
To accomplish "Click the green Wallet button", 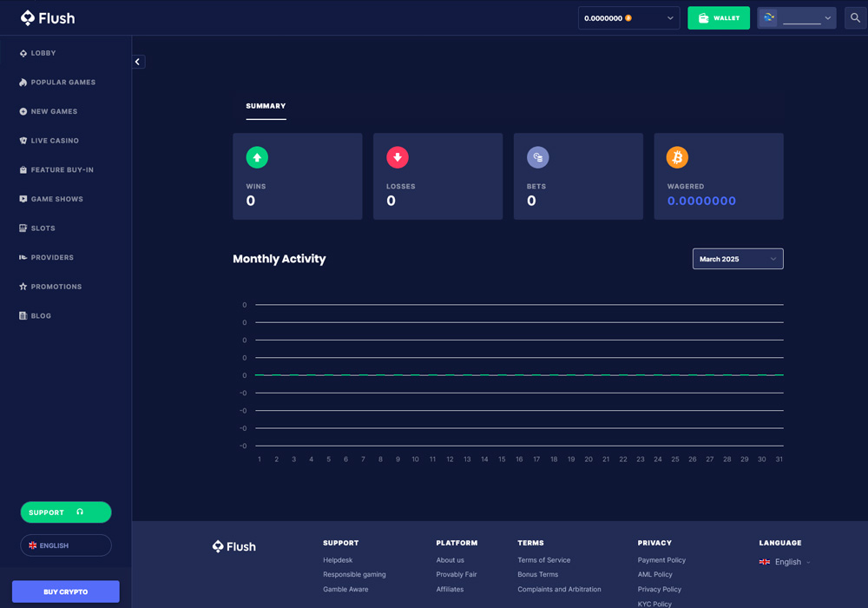I will click(719, 18).
